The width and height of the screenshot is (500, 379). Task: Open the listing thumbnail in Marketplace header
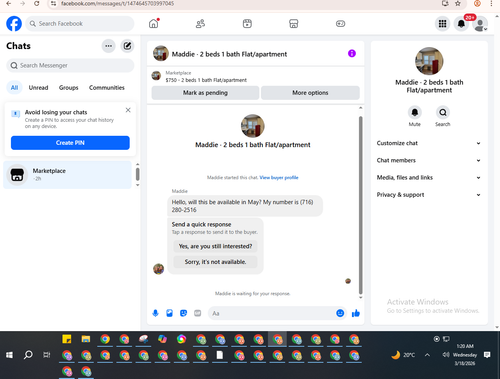[156, 76]
